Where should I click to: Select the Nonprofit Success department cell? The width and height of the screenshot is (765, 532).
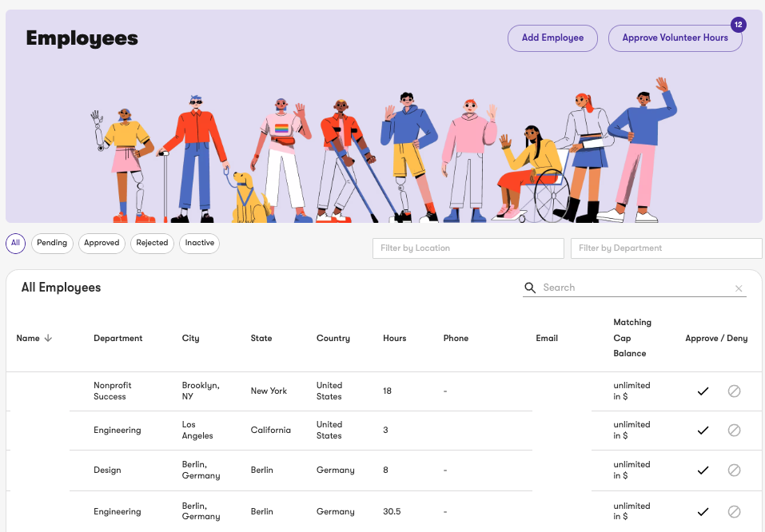pos(112,391)
